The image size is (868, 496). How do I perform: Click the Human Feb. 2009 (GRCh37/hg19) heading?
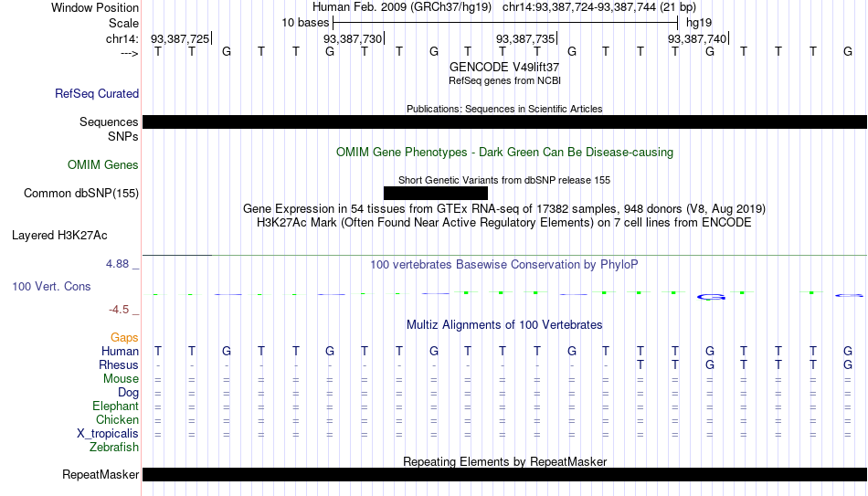[x=402, y=7]
